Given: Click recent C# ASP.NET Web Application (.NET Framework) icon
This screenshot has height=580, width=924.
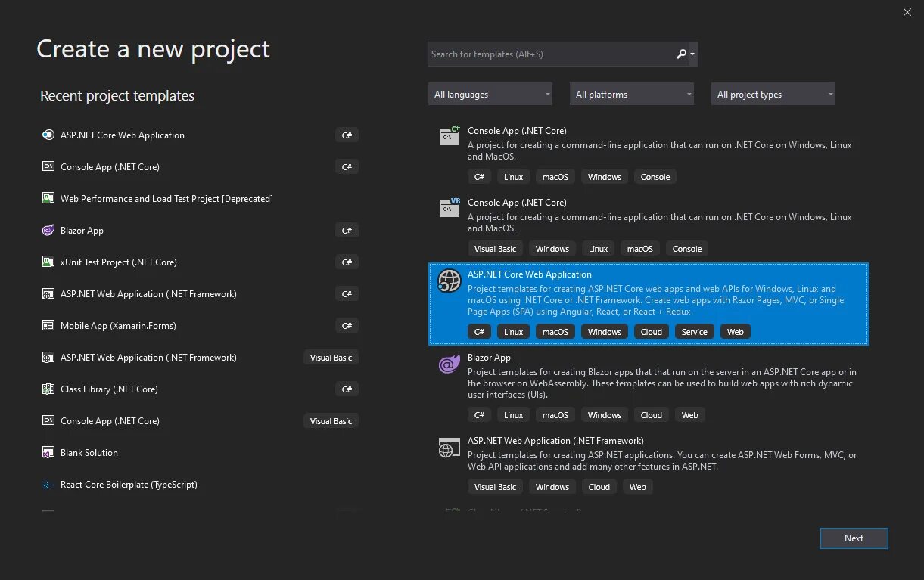Looking at the screenshot, I should click(48, 294).
